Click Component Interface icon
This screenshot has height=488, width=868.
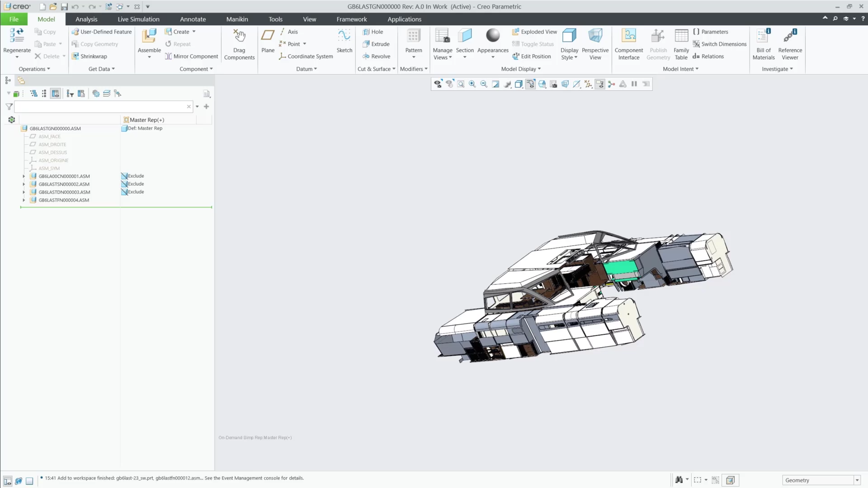(629, 36)
